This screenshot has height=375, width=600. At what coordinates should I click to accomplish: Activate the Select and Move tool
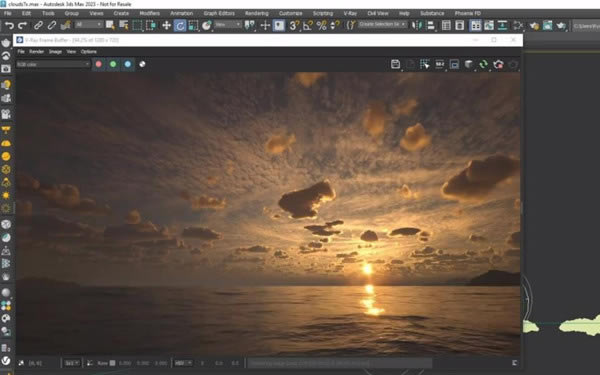(x=166, y=26)
